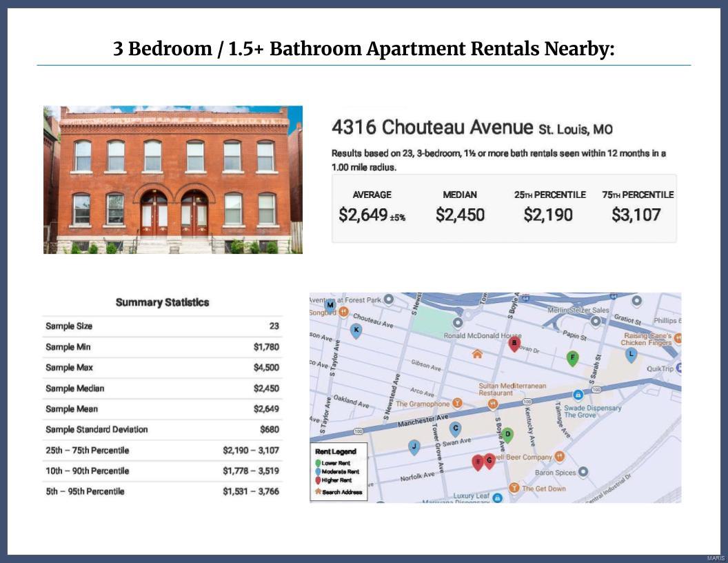Click the gray marker near Gratiot St

636,301
